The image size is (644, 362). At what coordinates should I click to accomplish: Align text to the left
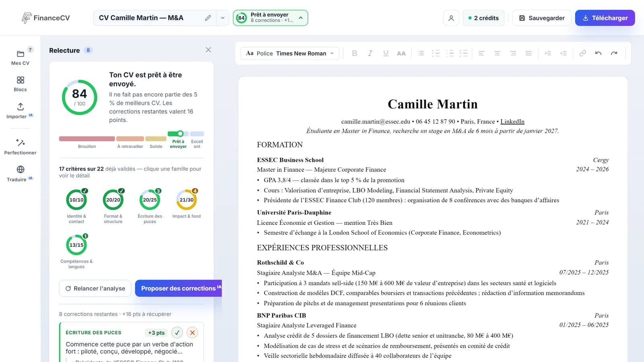pyautogui.click(x=481, y=53)
